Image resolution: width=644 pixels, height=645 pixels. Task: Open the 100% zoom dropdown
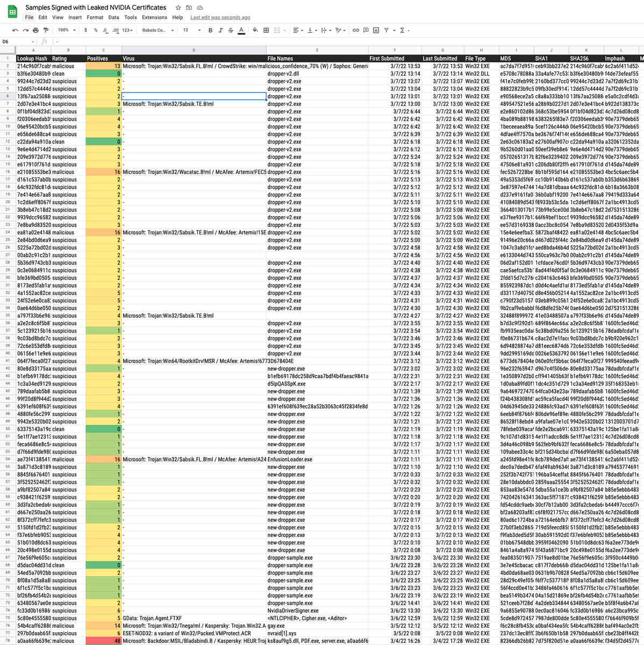pos(67,30)
